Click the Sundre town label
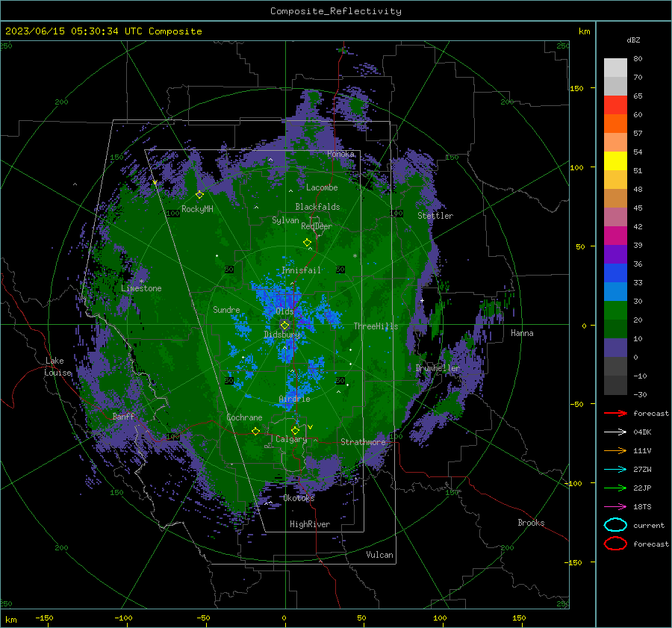The width and height of the screenshot is (672, 628). 226,309
